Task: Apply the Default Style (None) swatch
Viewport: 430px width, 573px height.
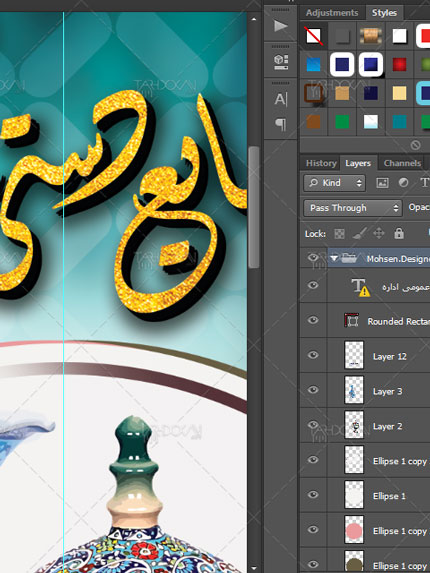Action: pyautogui.click(x=313, y=36)
